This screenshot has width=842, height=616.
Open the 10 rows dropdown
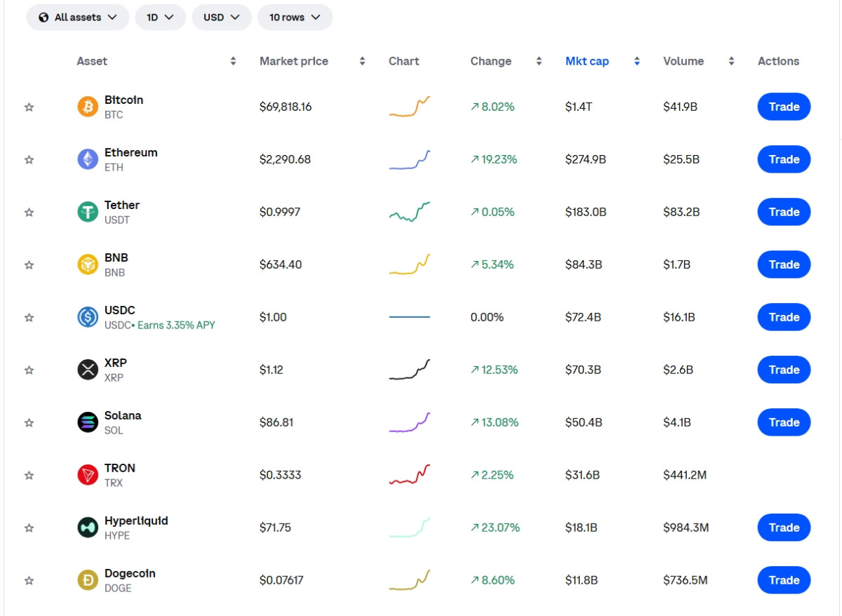coord(295,17)
